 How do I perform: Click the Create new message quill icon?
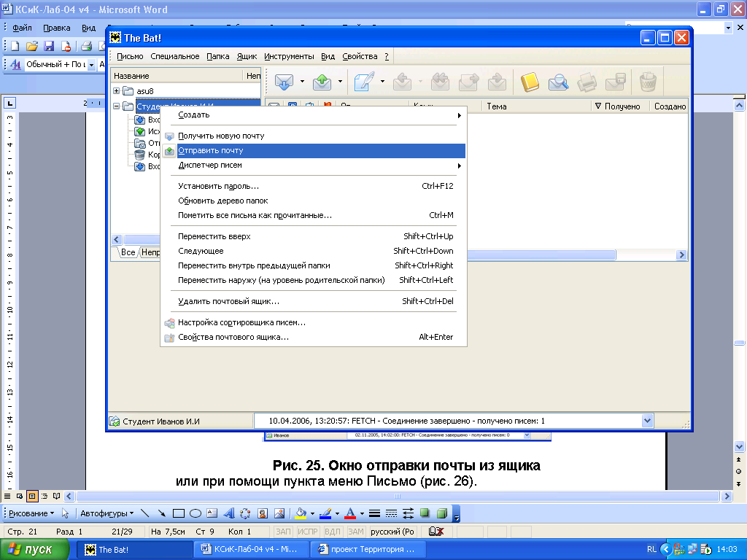[364, 82]
